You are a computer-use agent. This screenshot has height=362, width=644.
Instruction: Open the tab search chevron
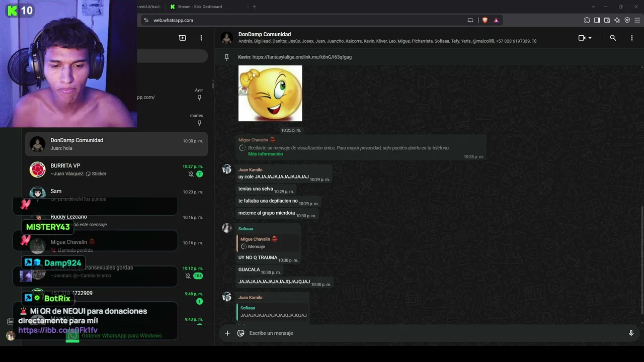point(593,7)
